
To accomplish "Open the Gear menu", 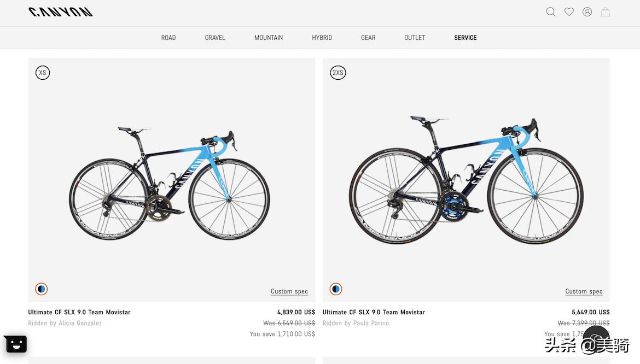I will (368, 38).
